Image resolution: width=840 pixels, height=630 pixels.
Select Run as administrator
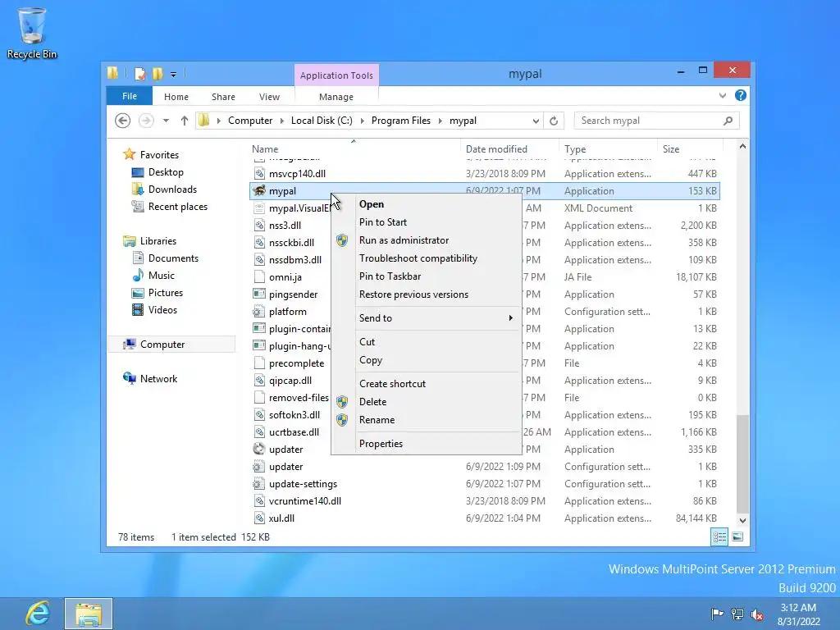pyautogui.click(x=427, y=240)
